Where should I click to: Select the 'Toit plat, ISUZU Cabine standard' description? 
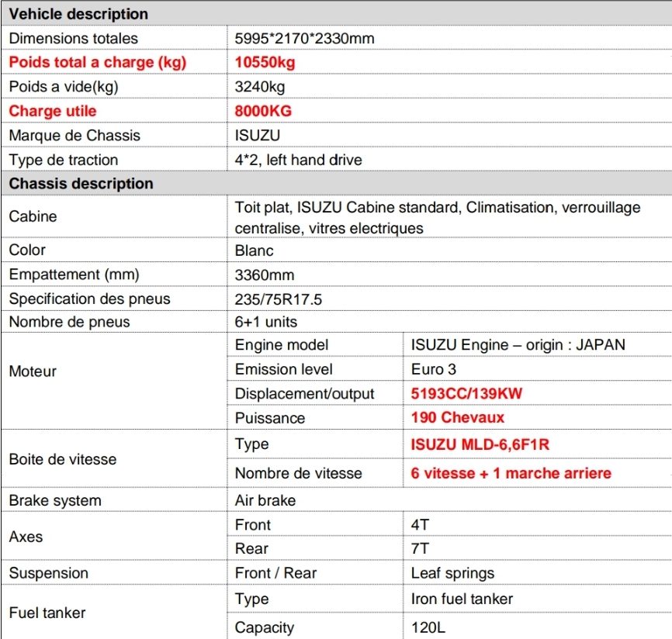click(438, 218)
